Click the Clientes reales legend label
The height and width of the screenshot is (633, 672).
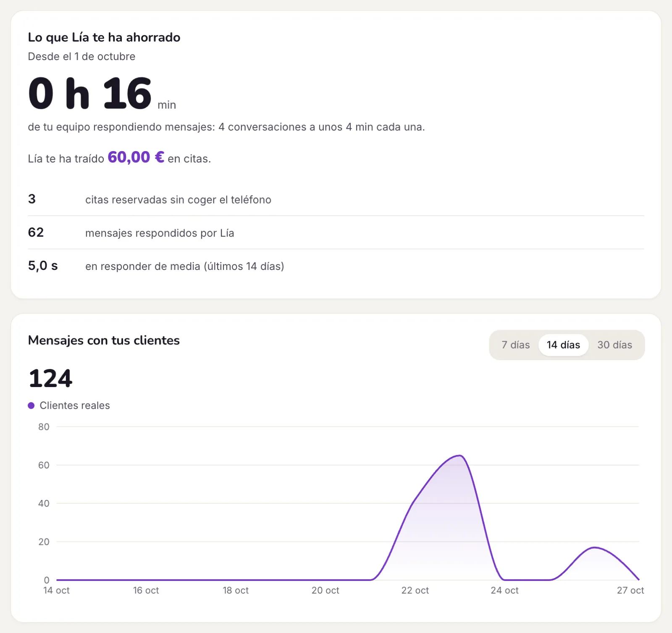pos(75,405)
